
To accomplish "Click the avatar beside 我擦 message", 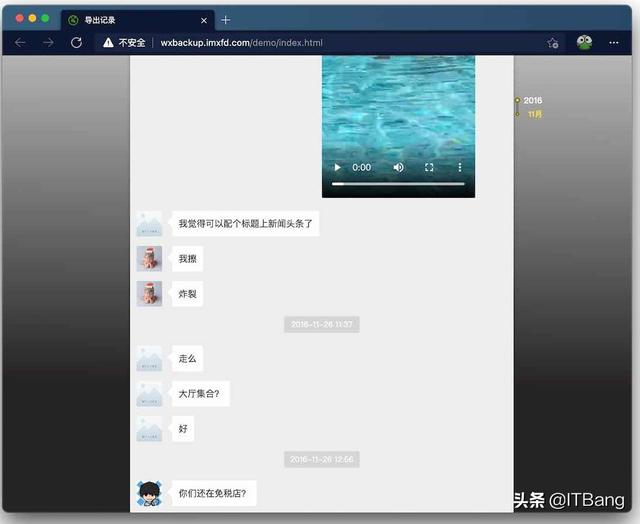I will coord(149,258).
